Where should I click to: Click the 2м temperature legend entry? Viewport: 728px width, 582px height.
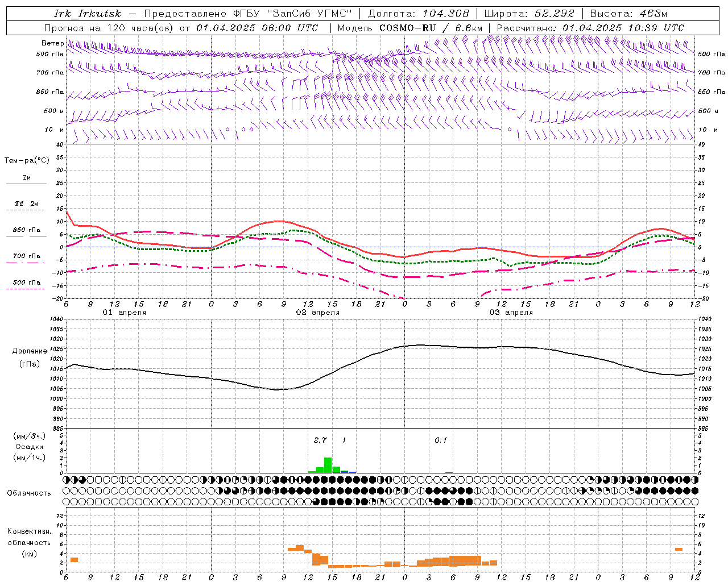pyautogui.click(x=27, y=178)
